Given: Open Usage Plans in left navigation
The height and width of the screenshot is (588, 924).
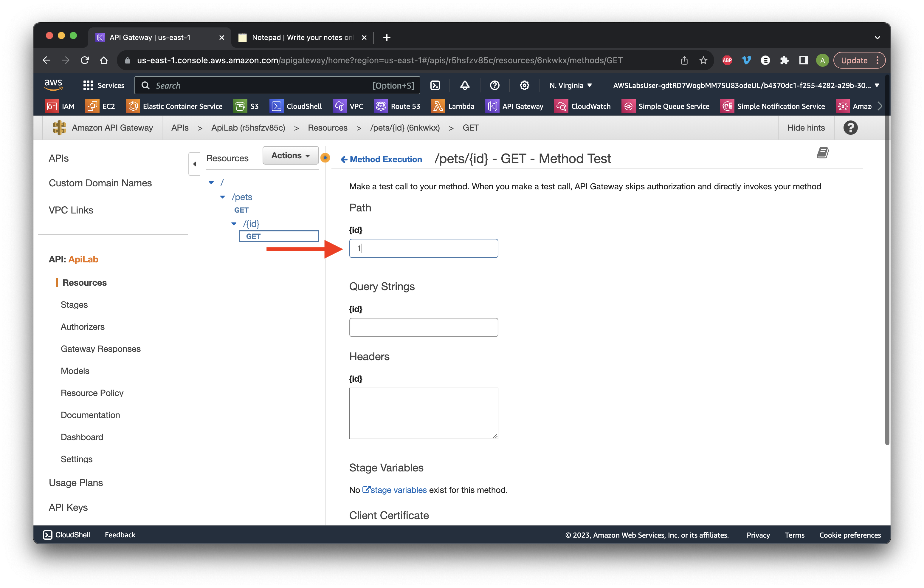Looking at the screenshot, I should coord(76,483).
